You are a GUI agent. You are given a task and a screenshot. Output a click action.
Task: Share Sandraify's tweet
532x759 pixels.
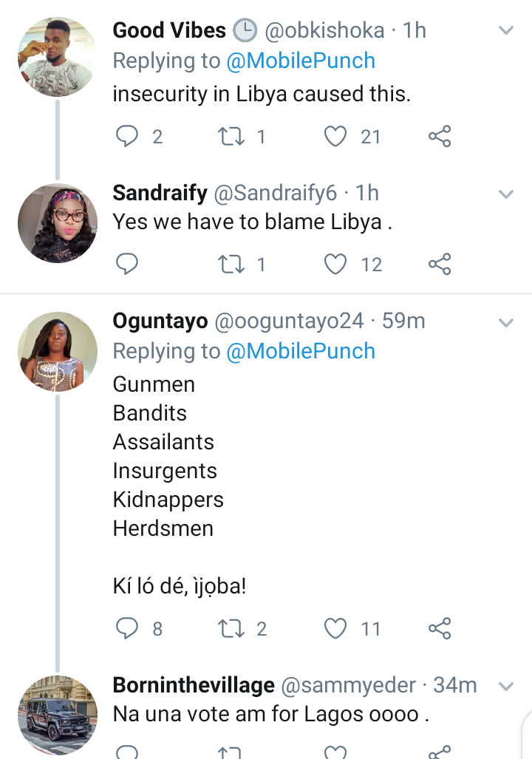point(440,264)
